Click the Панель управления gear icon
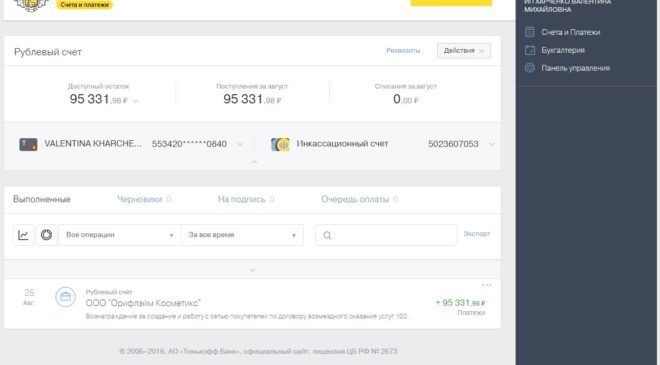The height and width of the screenshot is (365, 660). coord(530,68)
